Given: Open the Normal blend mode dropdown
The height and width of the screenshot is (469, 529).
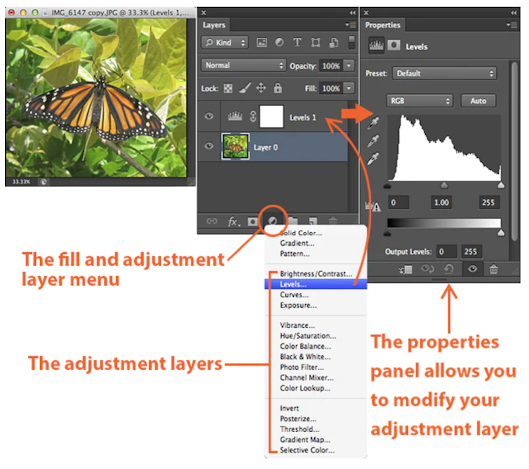Looking at the screenshot, I should 244,65.
